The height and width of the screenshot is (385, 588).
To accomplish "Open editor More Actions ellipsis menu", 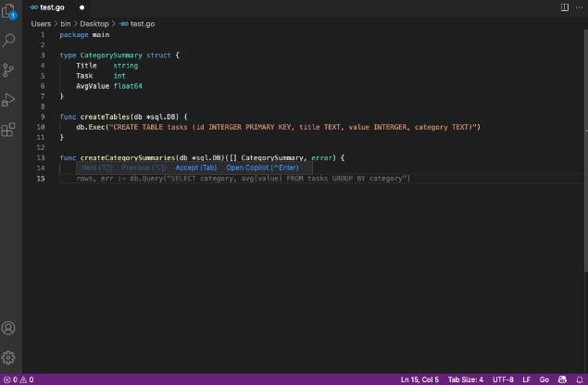I will point(579,7).
